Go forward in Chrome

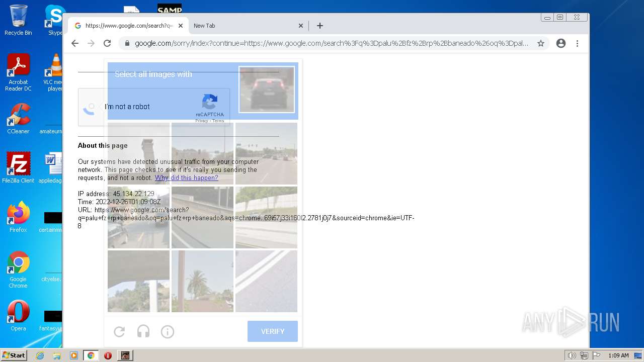91,43
